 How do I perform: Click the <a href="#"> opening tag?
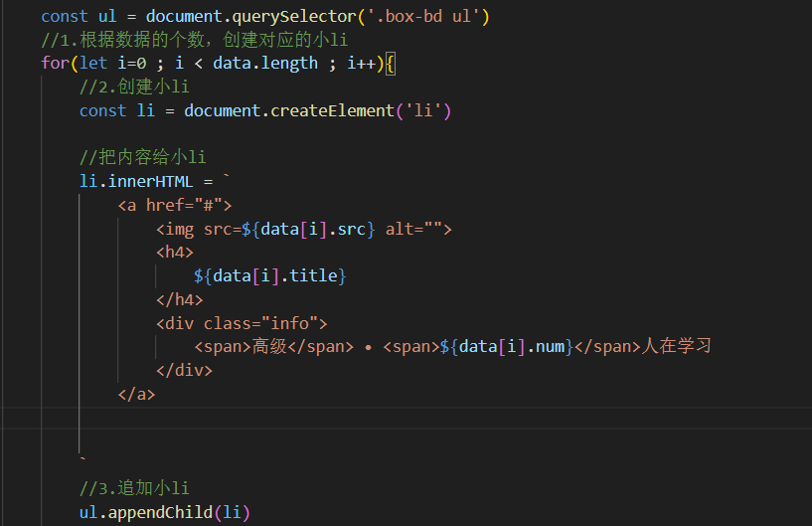coord(175,205)
